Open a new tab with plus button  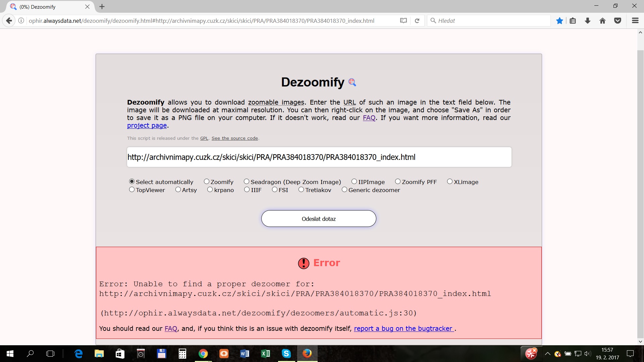click(102, 7)
